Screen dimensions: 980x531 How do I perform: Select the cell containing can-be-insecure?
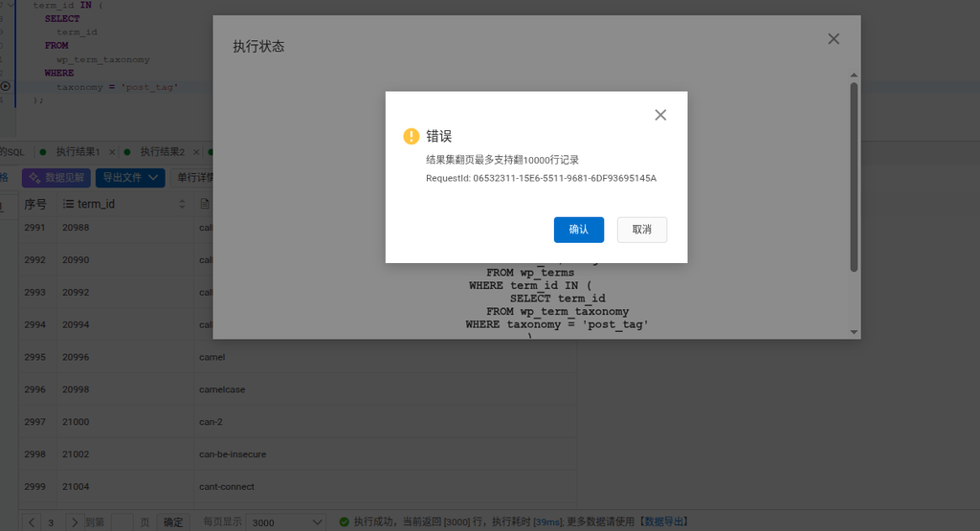[385, 454]
